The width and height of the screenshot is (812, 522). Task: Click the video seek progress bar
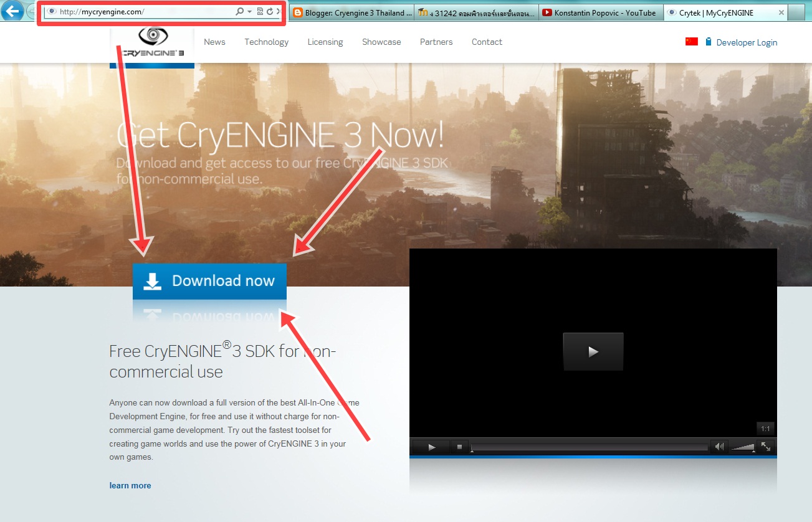click(x=590, y=447)
